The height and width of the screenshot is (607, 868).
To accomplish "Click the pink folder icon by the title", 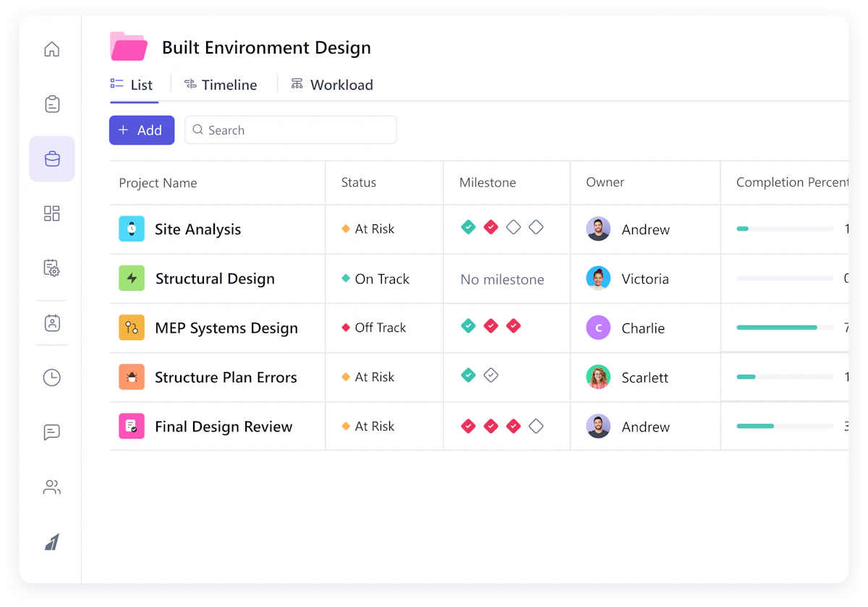I will tap(129, 46).
